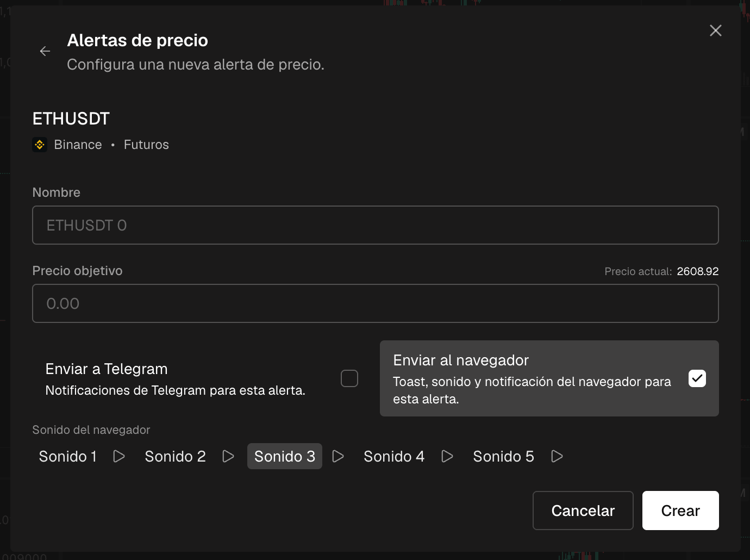Preview Sonido 1 with its play icon
Screen dimensions: 750x560
click(x=119, y=456)
